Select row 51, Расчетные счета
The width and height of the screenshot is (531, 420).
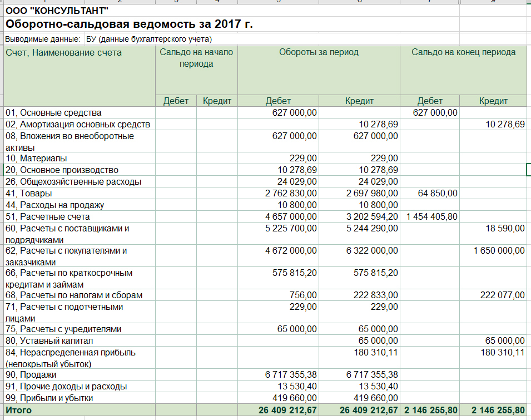266,216
